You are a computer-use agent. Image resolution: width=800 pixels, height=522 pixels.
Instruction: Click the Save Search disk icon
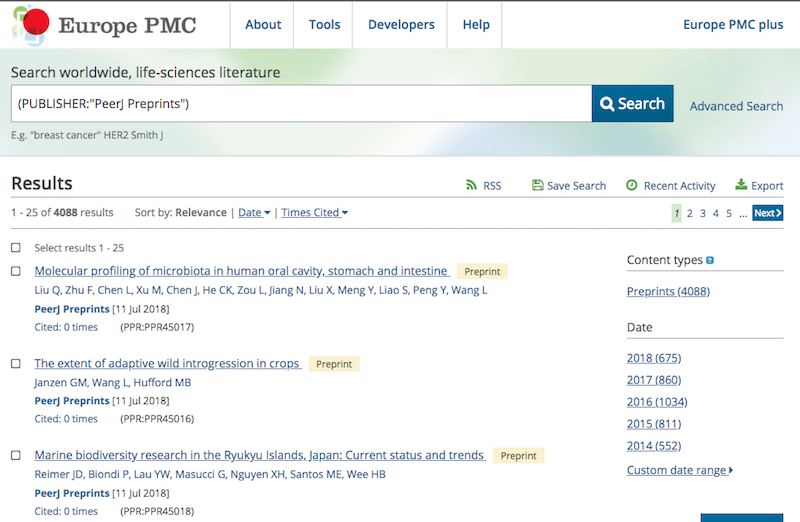(x=537, y=185)
